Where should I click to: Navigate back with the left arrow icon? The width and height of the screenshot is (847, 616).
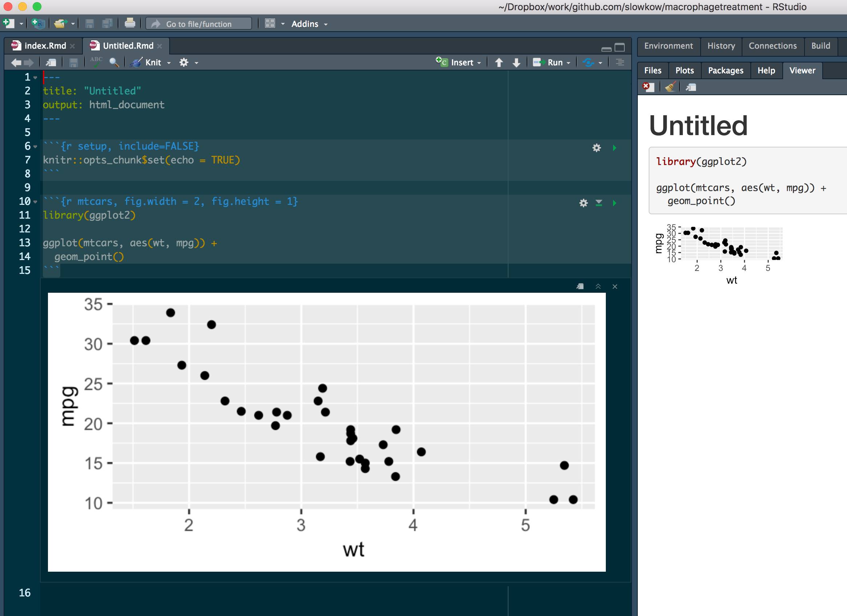(x=16, y=62)
